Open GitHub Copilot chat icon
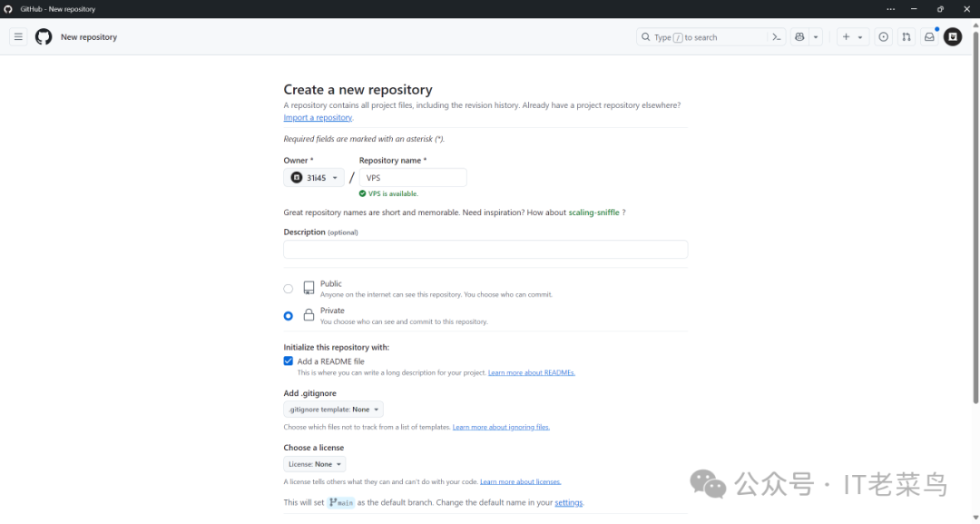980x524 pixels. pos(799,37)
